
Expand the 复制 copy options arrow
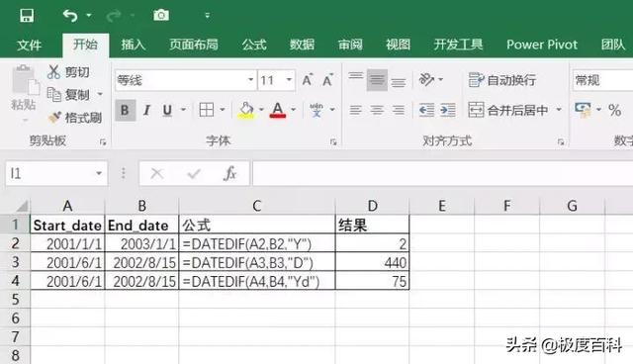point(100,94)
